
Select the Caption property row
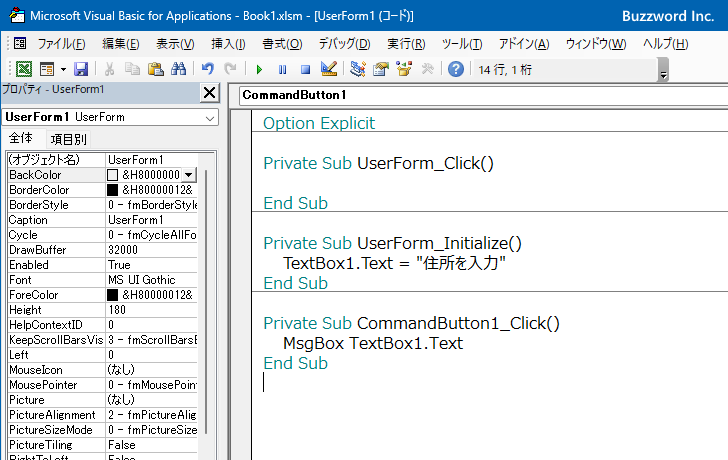coord(103,220)
